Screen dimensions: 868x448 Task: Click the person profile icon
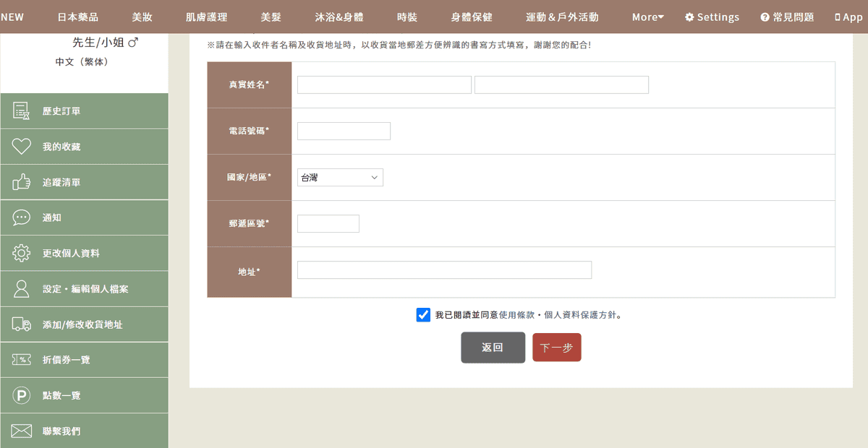(21, 289)
